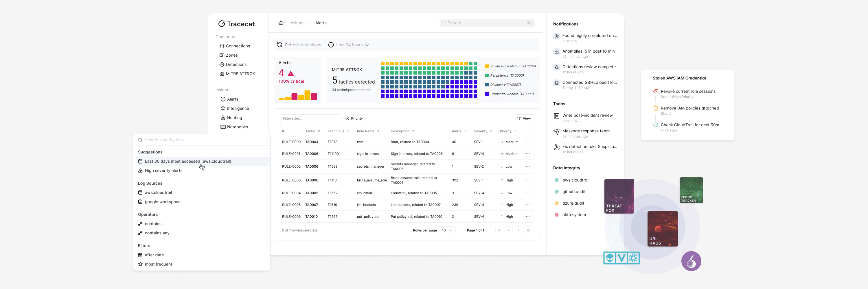Mark 'Check CloudTrail for next 30m' complete
The image size is (868, 289).
[655, 125]
